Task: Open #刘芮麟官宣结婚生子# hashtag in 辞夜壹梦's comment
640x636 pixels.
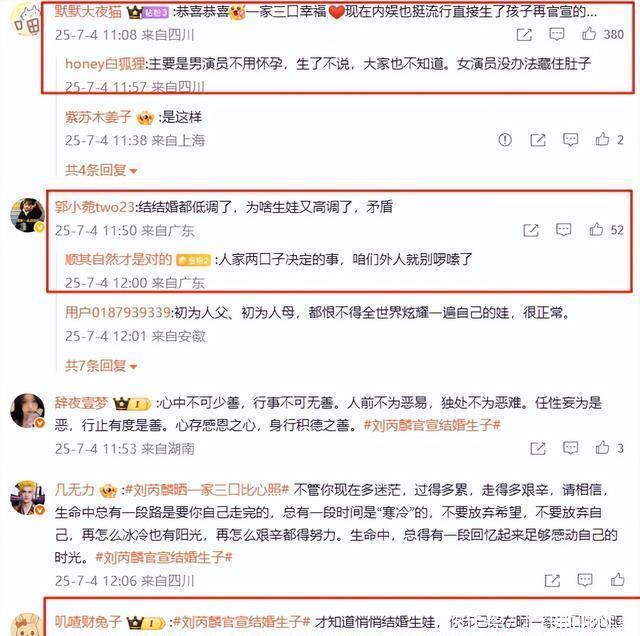Action: [x=432, y=425]
